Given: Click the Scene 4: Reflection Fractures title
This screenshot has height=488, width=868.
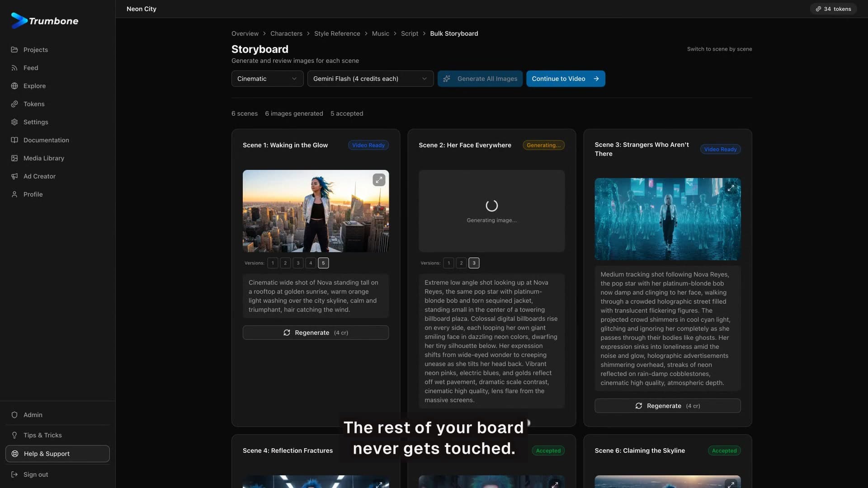Looking at the screenshot, I should pos(288,450).
